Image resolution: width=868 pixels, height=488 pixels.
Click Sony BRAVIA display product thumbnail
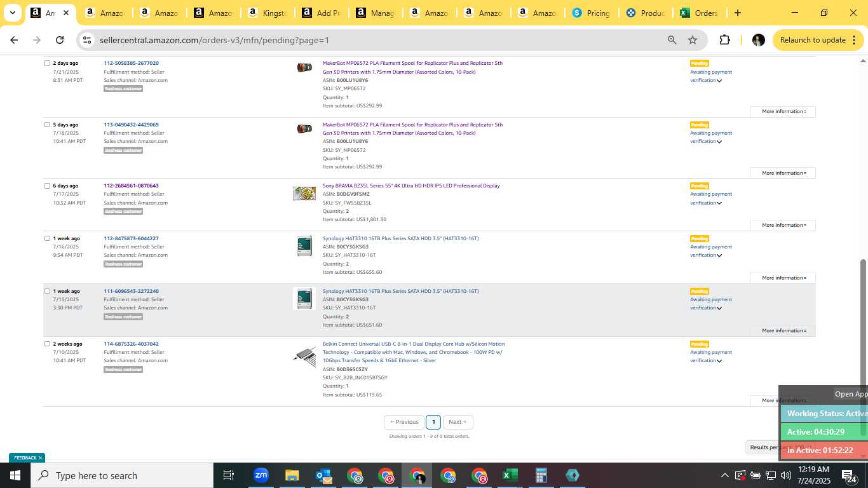pos(304,193)
